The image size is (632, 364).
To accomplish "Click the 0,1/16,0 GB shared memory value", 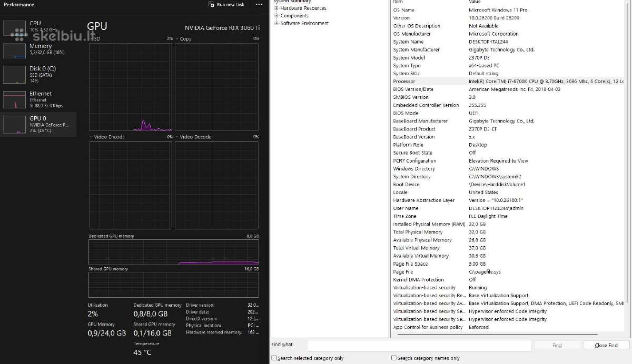I will 152,333.
